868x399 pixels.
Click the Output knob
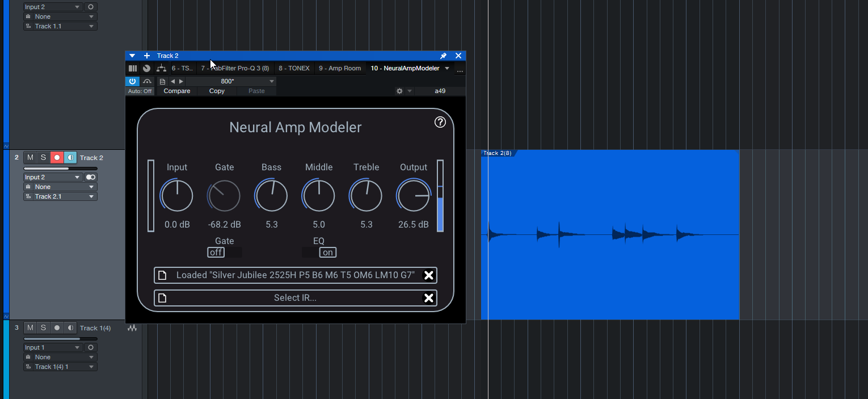(x=414, y=196)
